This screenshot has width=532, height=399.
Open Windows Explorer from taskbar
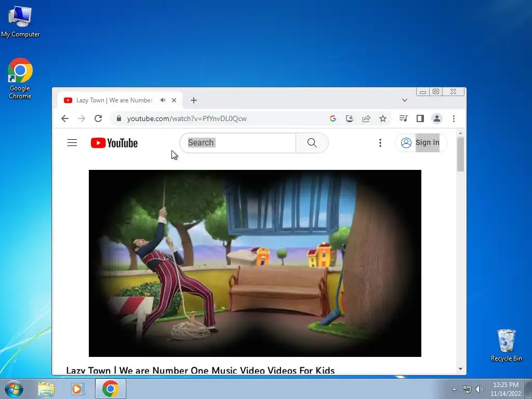(x=46, y=389)
